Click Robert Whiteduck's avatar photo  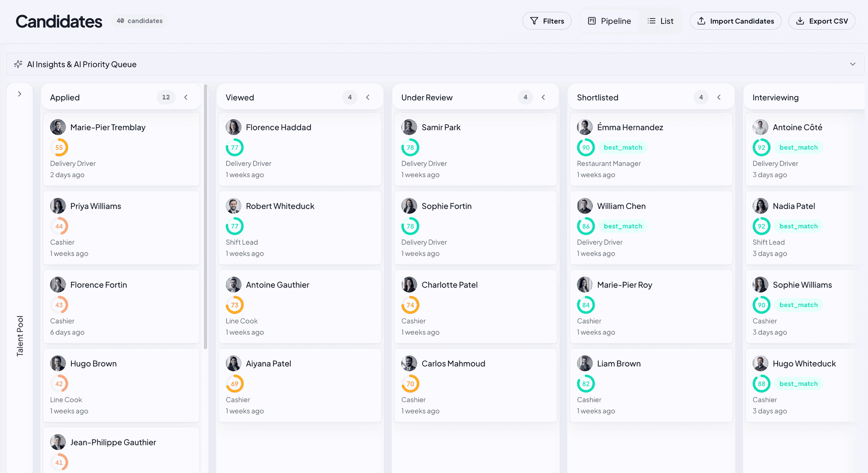pyautogui.click(x=233, y=206)
